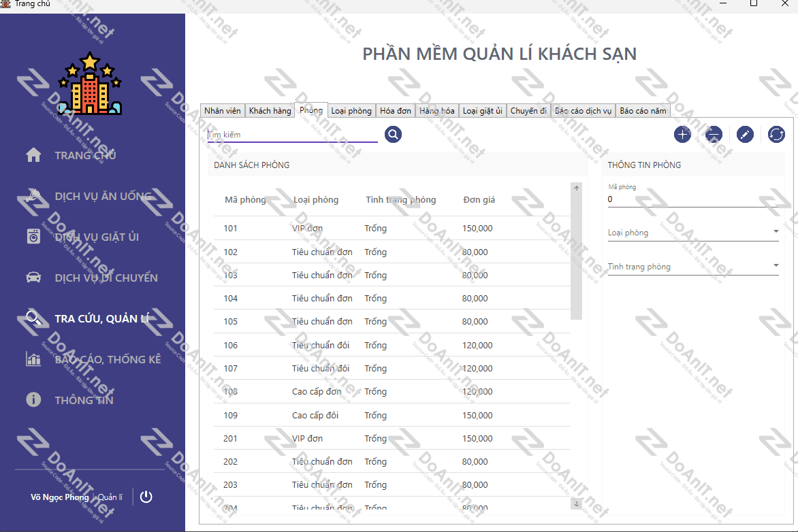798x532 pixels.
Task: Open THÔNG TIN section in sidebar
Action: pos(84,400)
